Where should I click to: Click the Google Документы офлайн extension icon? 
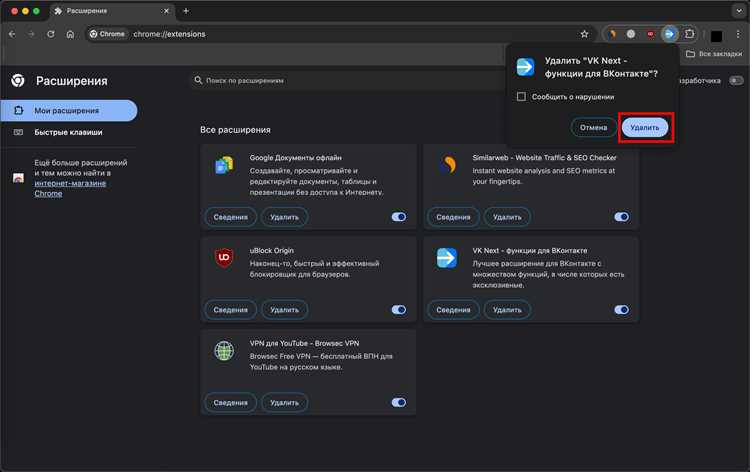tap(224, 165)
